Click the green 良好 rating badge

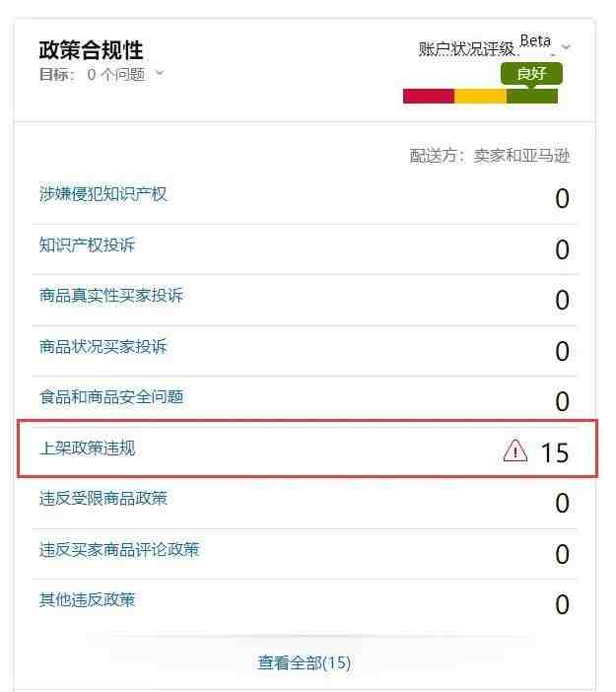pyautogui.click(x=531, y=73)
